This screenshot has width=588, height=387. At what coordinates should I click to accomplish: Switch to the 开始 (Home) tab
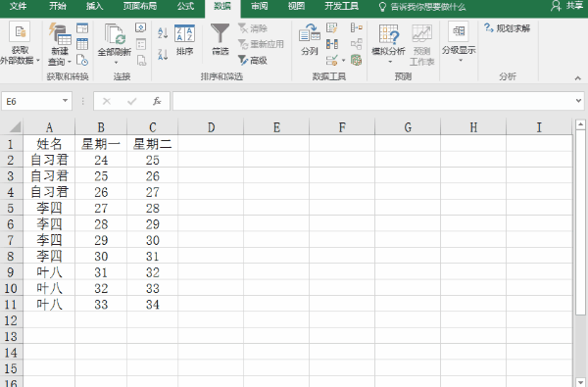coord(58,7)
